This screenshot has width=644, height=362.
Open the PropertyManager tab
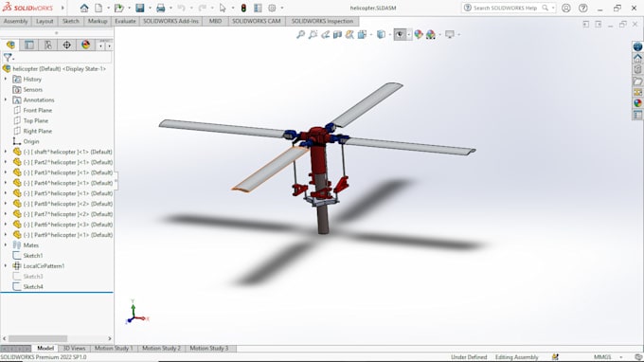[x=28, y=45]
